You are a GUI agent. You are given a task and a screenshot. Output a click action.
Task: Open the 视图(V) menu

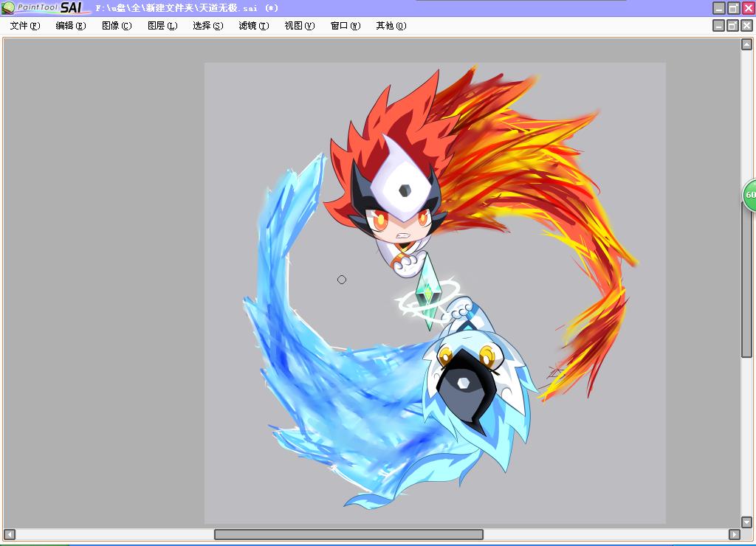pyautogui.click(x=300, y=26)
